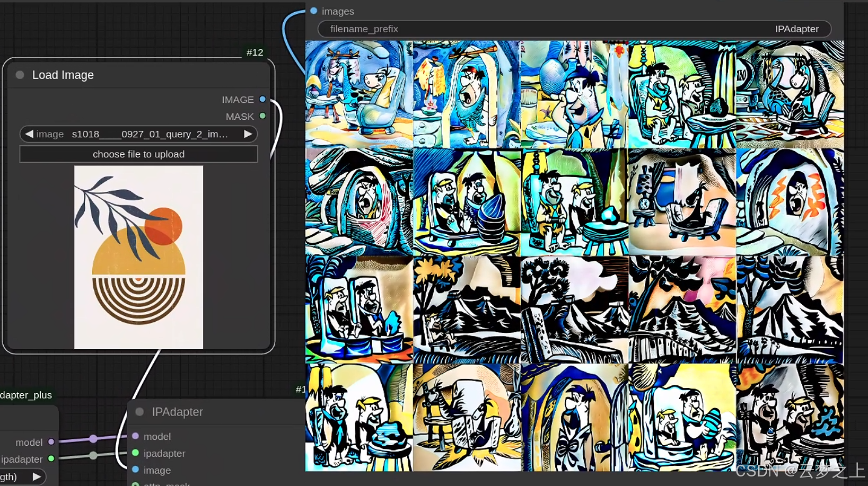Click the dapter_plus node label
Viewport: 868px width, 486px height.
pyautogui.click(x=26, y=395)
